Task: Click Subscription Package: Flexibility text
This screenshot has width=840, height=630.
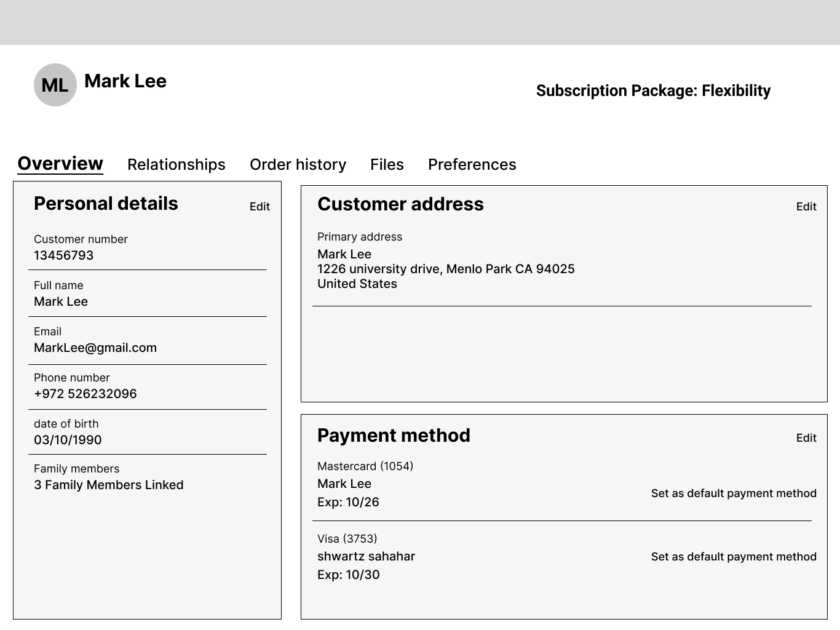Action: pos(653,90)
